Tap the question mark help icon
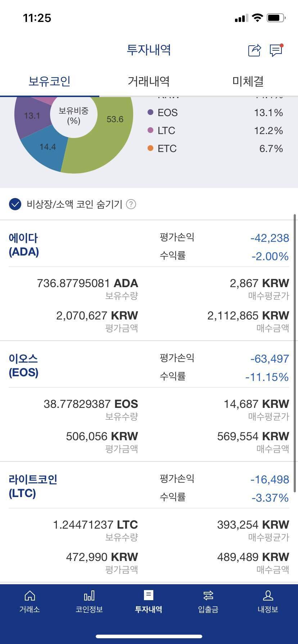 coord(131,205)
